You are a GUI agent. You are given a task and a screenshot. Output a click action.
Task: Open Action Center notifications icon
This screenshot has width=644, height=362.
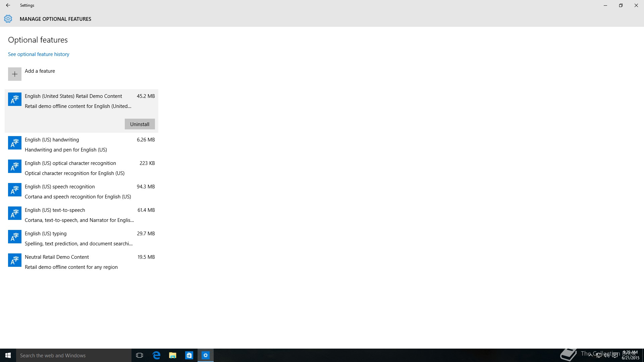click(x=615, y=356)
